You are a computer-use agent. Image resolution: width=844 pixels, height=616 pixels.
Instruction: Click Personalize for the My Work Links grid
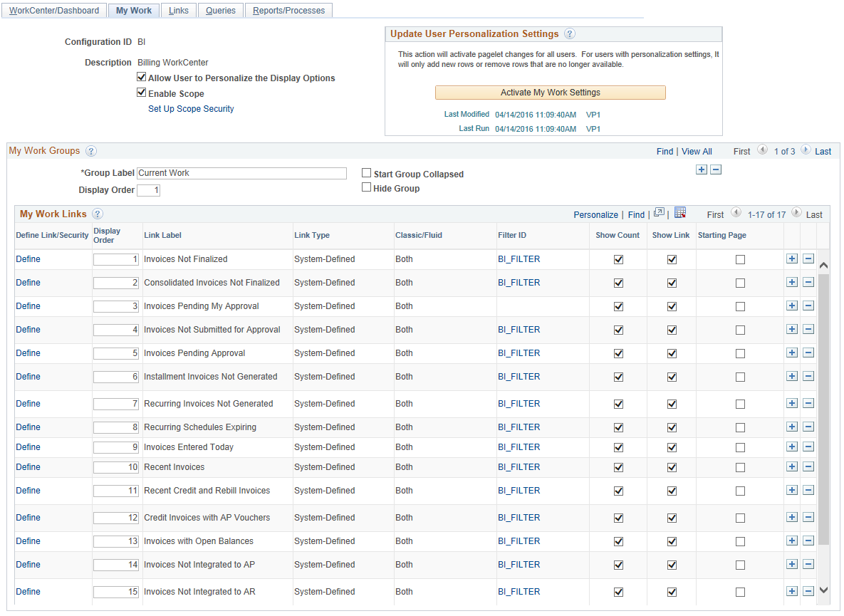point(595,214)
